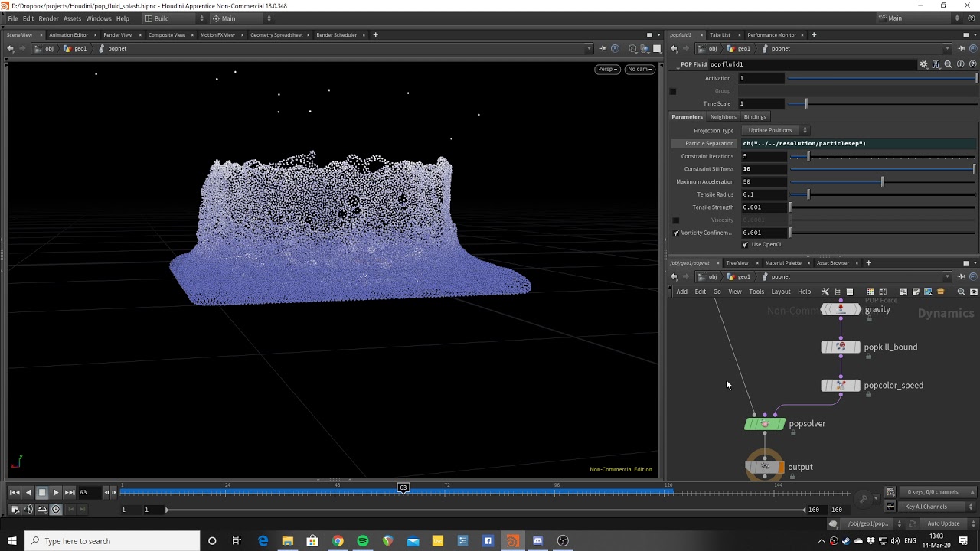The image size is (980, 551).
Task: Open node help question mark icon
Action: coord(973,64)
